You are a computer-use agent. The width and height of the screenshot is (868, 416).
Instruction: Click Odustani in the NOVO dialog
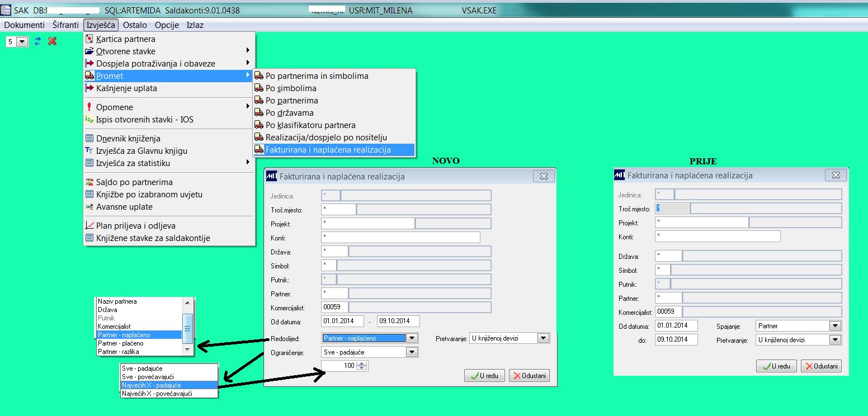pos(529,376)
